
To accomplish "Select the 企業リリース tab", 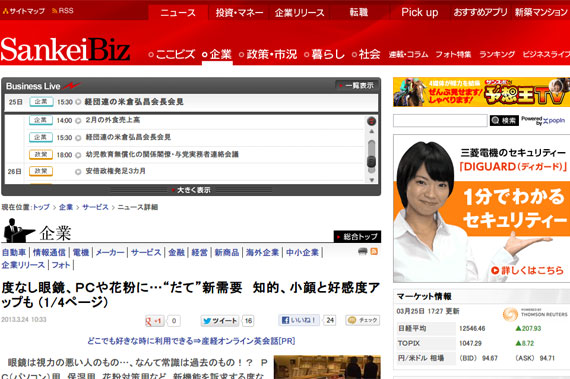I will click(300, 13).
